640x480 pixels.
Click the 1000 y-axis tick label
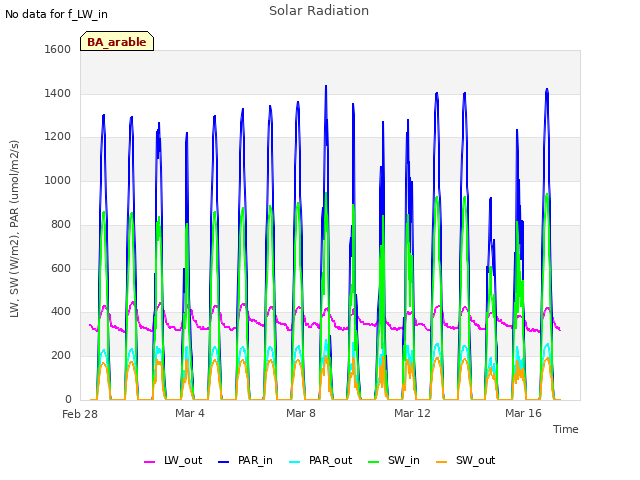58,180
